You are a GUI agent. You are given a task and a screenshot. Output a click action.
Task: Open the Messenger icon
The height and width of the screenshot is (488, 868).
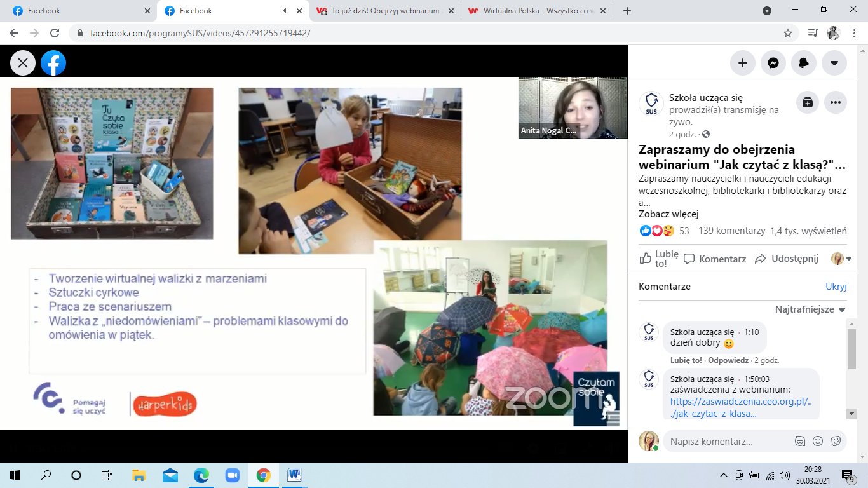[773, 63]
